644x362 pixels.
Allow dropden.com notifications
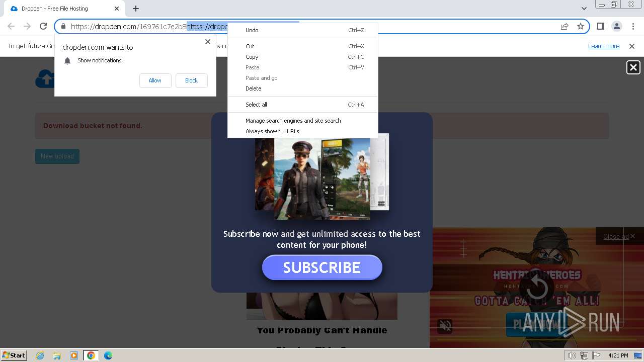pyautogui.click(x=155, y=80)
